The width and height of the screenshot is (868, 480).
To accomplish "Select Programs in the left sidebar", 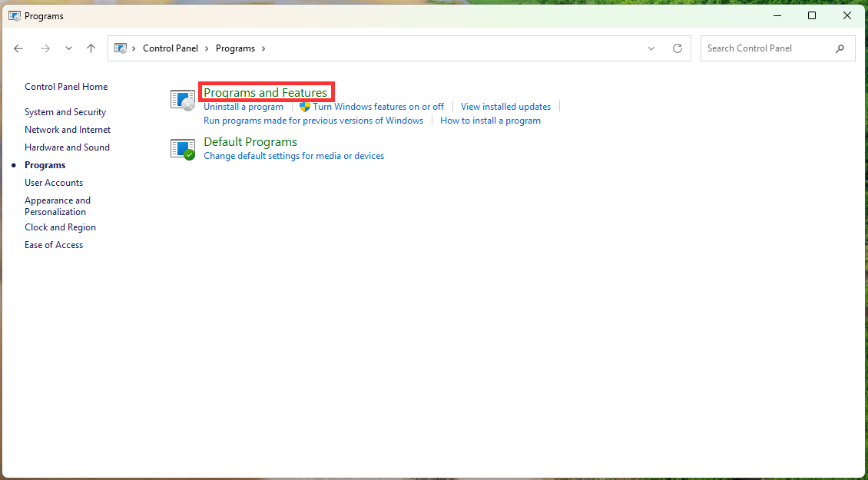I will point(45,166).
